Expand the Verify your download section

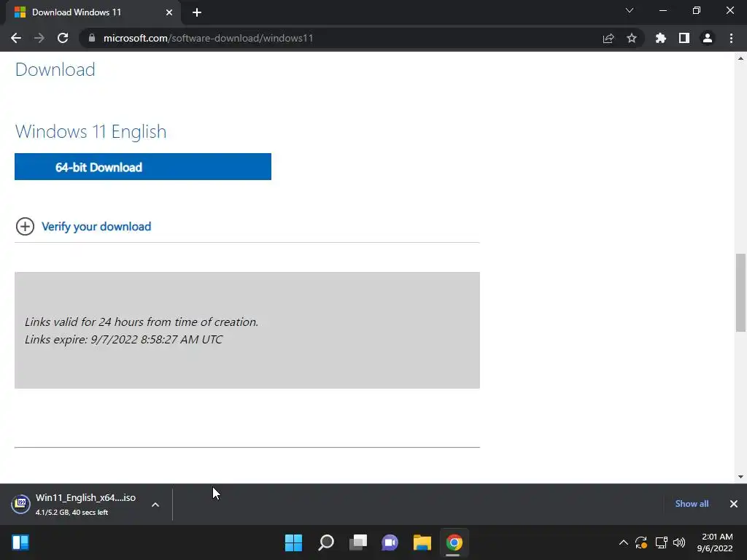coord(25,227)
